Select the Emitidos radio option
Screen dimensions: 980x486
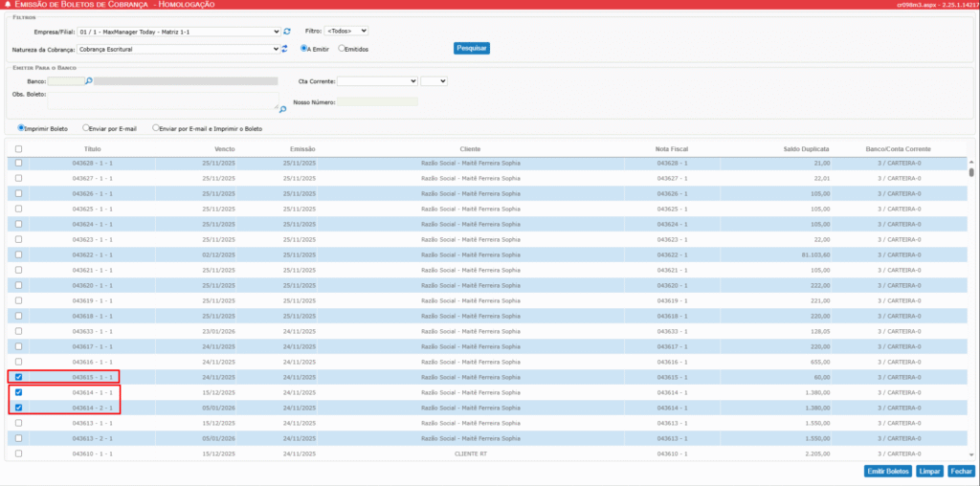pyautogui.click(x=342, y=48)
